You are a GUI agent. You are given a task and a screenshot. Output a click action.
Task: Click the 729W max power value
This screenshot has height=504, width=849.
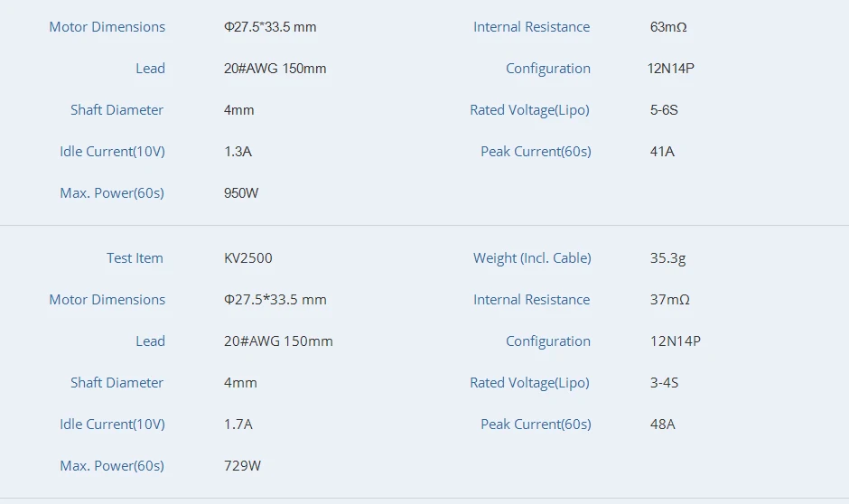tap(242, 465)
